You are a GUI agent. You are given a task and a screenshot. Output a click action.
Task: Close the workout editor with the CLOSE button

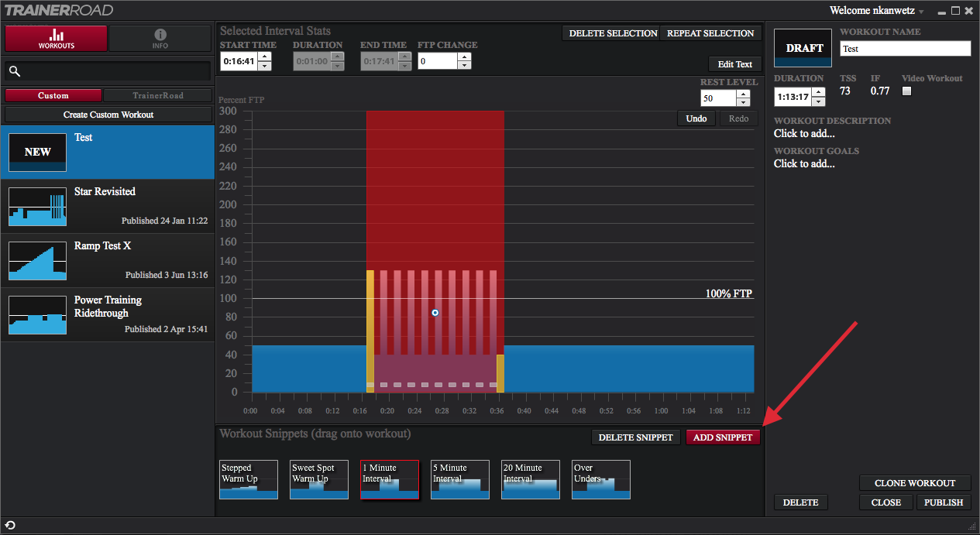[886, 502]
